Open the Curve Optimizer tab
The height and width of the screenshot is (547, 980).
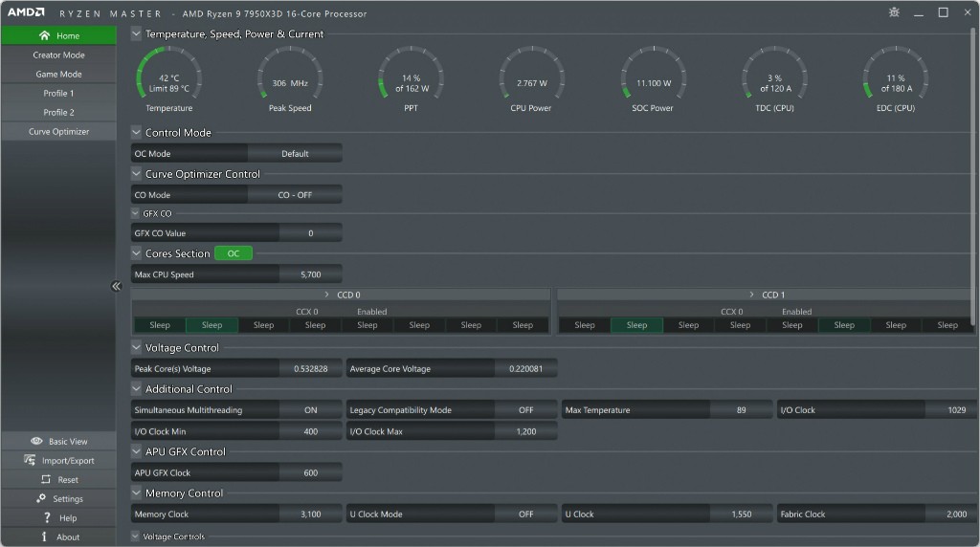tap(58, 132)
